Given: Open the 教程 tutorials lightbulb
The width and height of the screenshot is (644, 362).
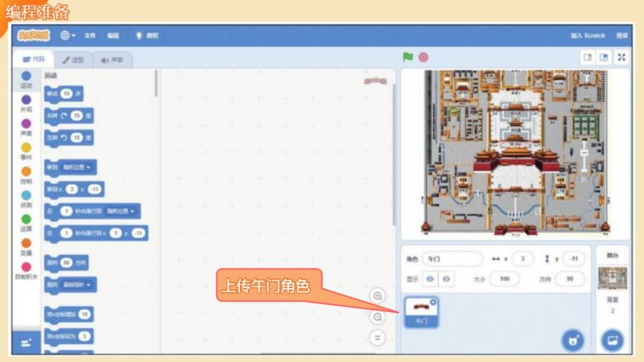Looking at the screenshot, I should coord(147,35).
